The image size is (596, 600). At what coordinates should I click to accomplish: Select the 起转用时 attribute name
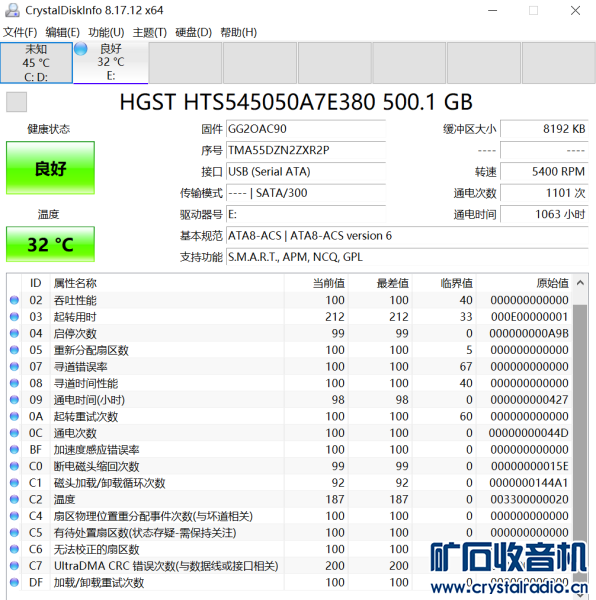click(x=75, y=317)
